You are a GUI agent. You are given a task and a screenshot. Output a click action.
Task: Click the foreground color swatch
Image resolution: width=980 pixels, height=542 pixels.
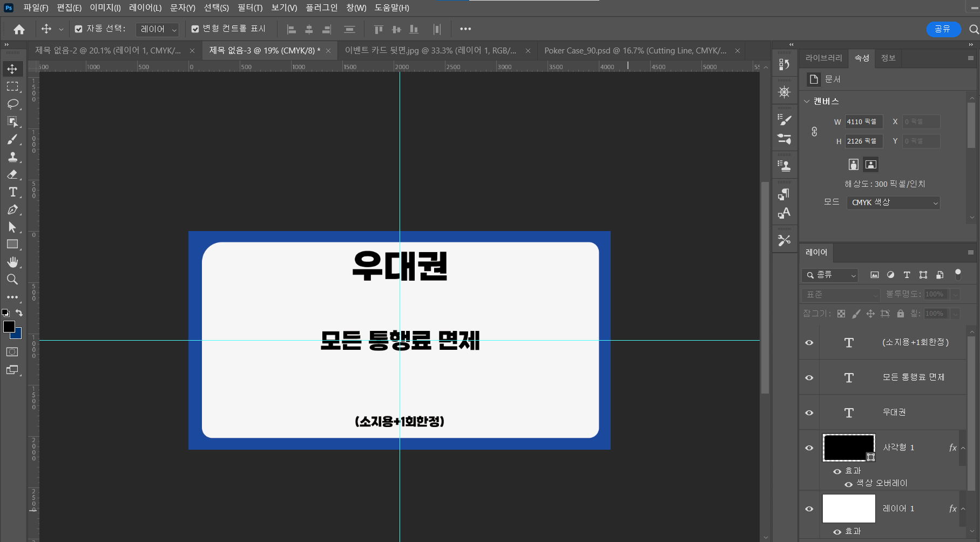pos(9,327)
